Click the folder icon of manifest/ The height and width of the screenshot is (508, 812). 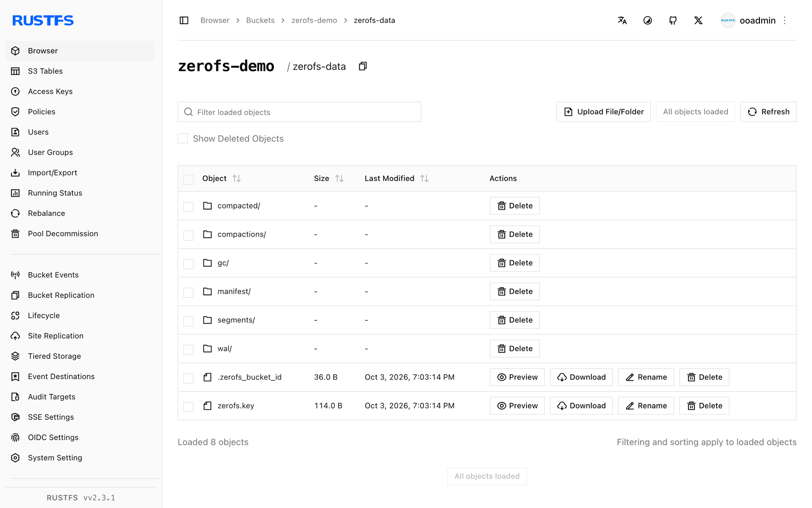pyautogui.click(x=207, y=291)
